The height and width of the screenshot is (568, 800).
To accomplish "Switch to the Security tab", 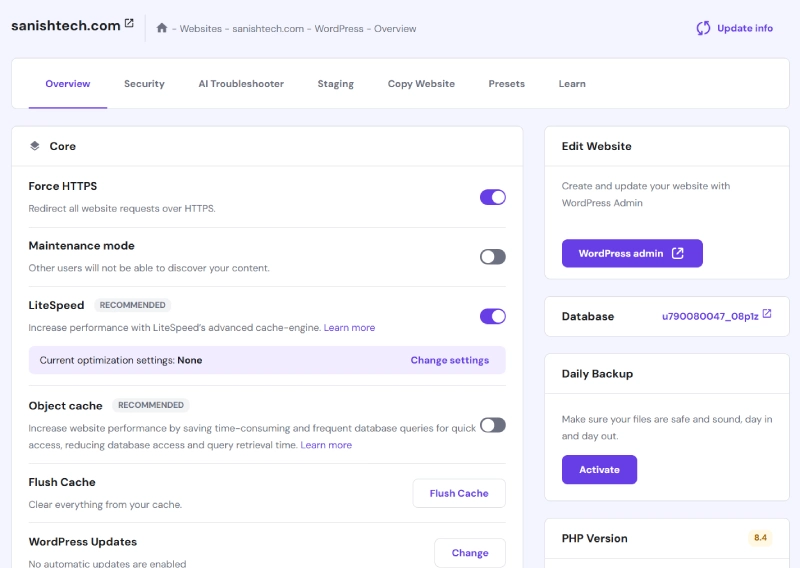I will point(144,84).
